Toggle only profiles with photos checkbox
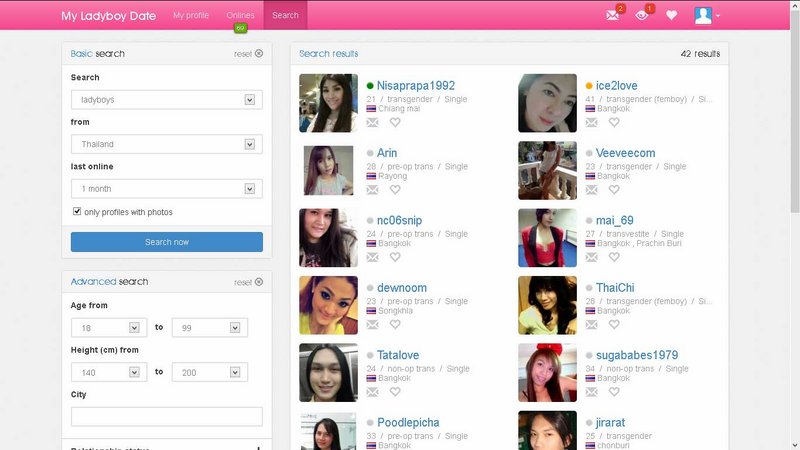Viewport: 800px width, 450px height. click(x=77, y=211)
